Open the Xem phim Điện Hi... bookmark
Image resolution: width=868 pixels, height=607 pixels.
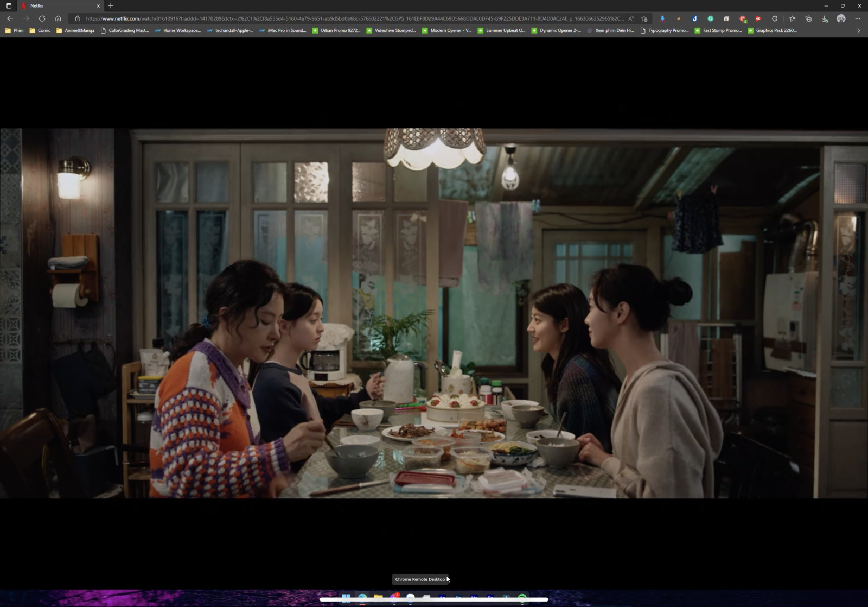(610, 30)
